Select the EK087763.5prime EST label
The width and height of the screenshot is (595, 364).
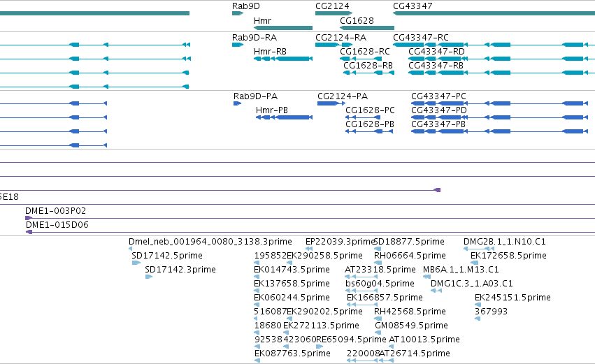point(292,354)
